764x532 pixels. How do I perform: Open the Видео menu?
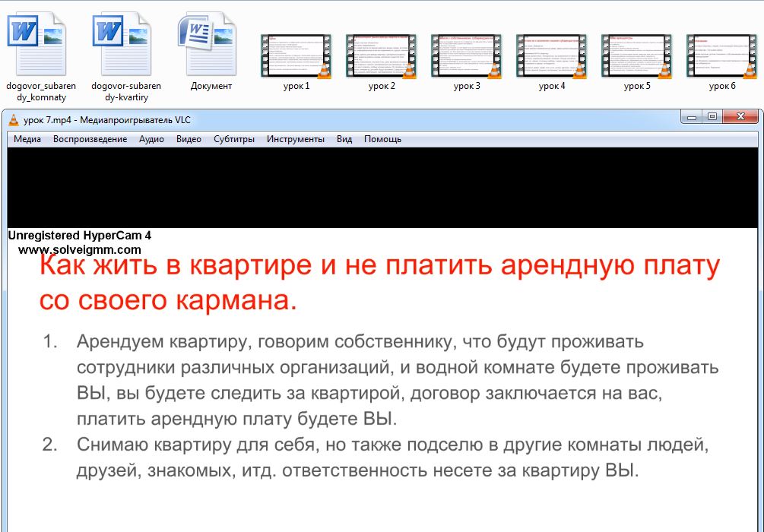[x=189, y=139]
